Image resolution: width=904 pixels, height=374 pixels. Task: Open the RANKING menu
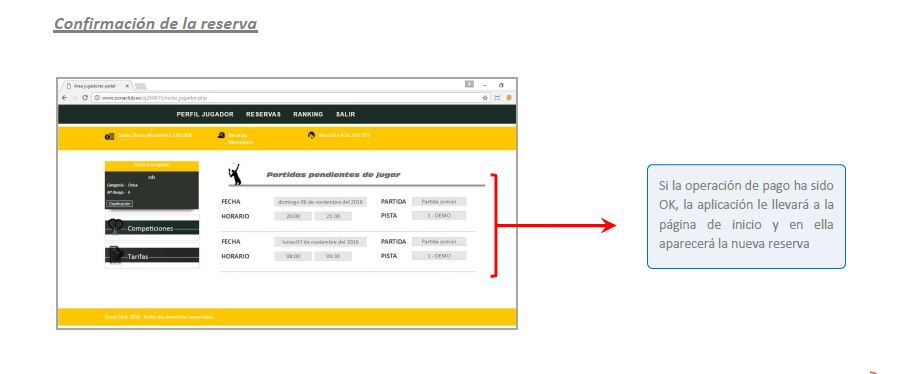pyautogui.click(x=308, y=115)
